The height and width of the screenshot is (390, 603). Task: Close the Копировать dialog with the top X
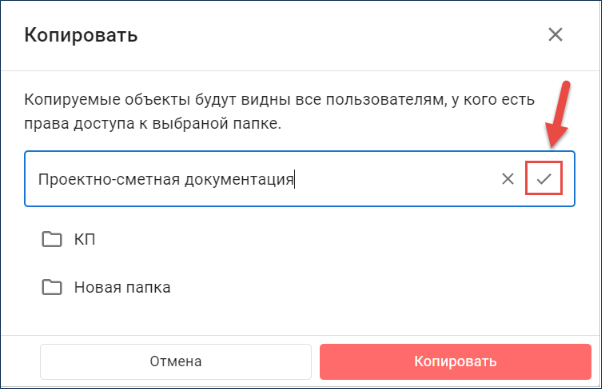[555, 35]
